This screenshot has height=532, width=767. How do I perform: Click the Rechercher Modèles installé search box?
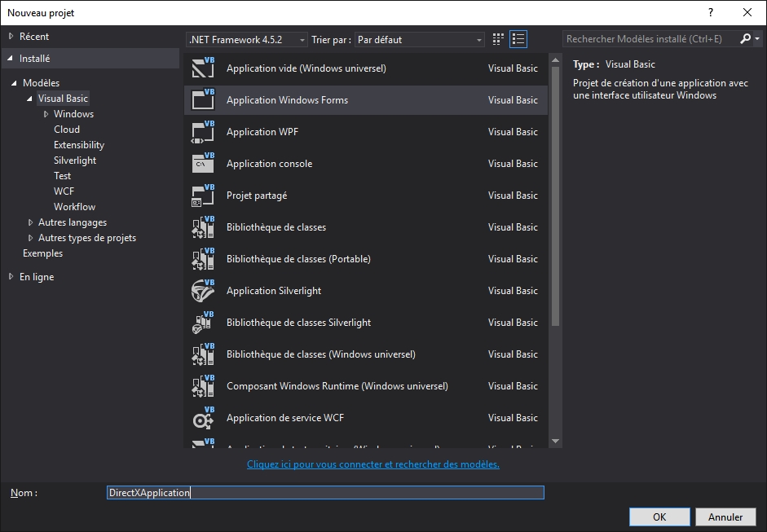[650, 38]
